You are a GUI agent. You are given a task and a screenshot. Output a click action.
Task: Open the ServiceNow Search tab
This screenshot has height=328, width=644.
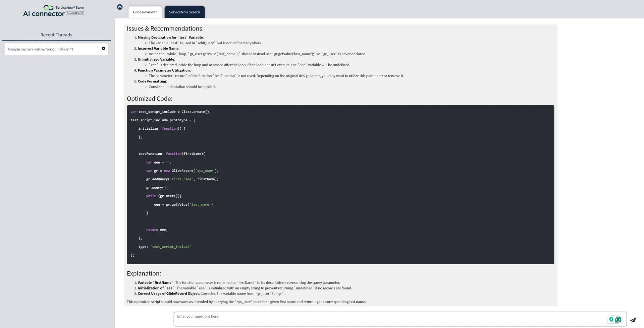pos(184,12)
